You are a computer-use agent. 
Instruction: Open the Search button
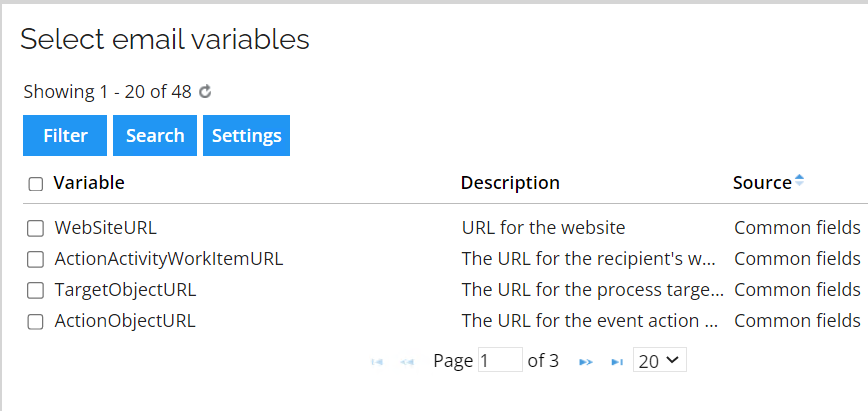tap(155, 136)
